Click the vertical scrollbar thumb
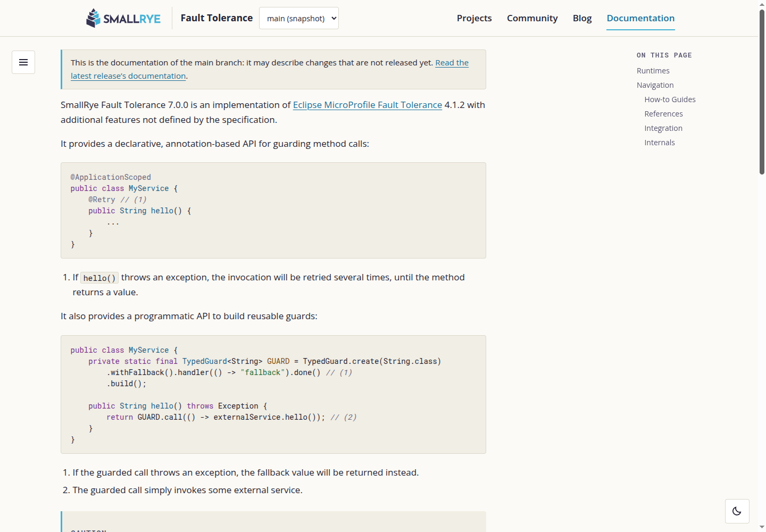Viewport: 766px width, 532px height. [762, 92]
